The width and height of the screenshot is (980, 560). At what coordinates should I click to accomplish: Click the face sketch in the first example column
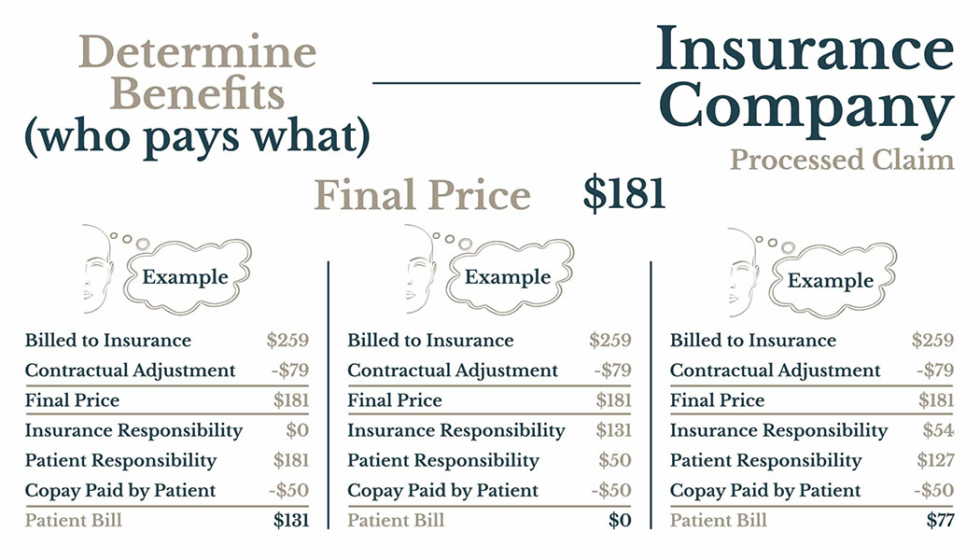(97, 270)
